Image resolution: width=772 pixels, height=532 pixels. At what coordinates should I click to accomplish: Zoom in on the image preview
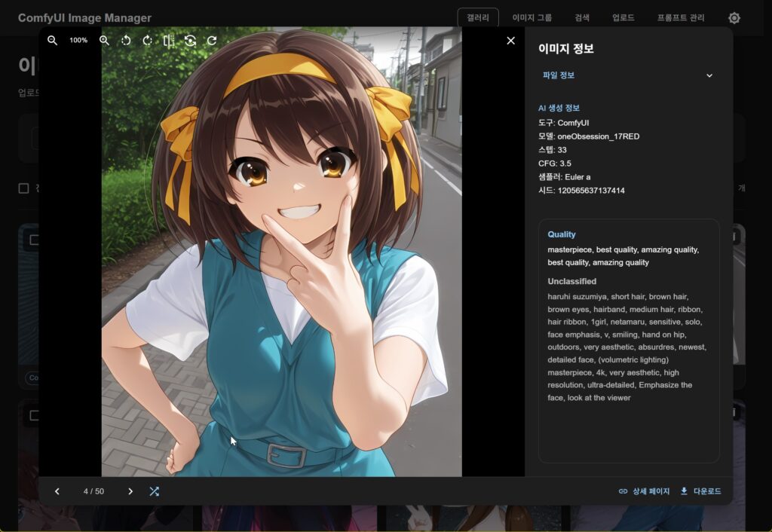[x=105, y=41]
